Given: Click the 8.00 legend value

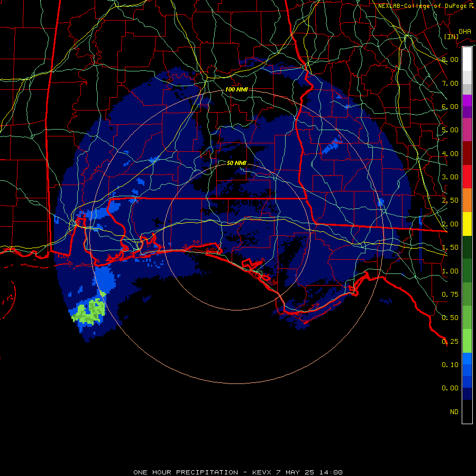Looking at the screenshot, I should (450, 59).
